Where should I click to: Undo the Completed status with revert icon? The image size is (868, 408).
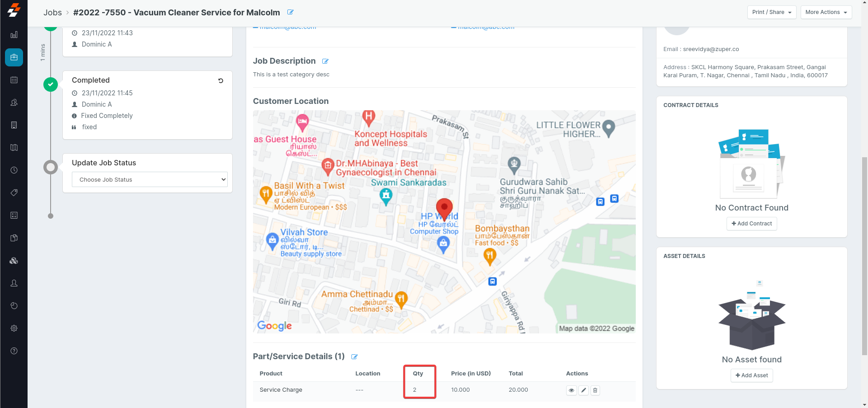[221, 81]
